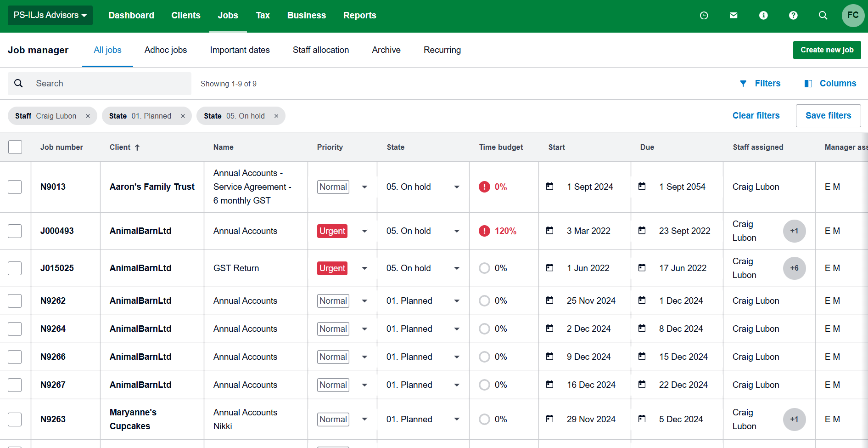The image size is (868, 448).
Task: Switch to the Staff allocation tab
Action: [x=320, y=50]
